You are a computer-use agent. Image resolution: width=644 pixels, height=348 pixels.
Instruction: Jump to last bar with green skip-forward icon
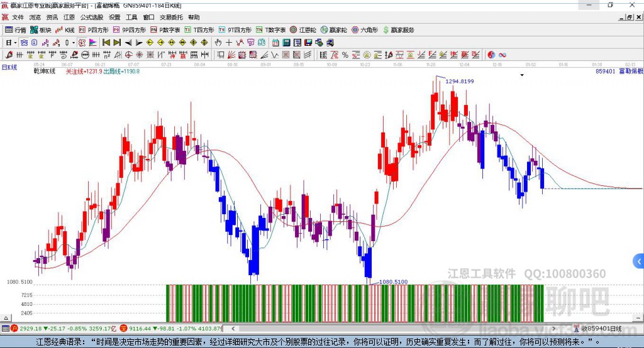tap(117, 43)
